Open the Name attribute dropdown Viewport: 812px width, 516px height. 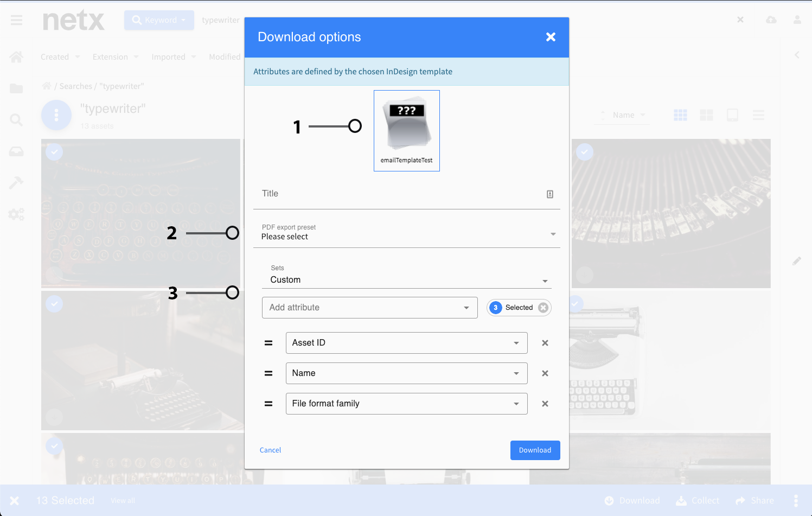coord(407,373)
